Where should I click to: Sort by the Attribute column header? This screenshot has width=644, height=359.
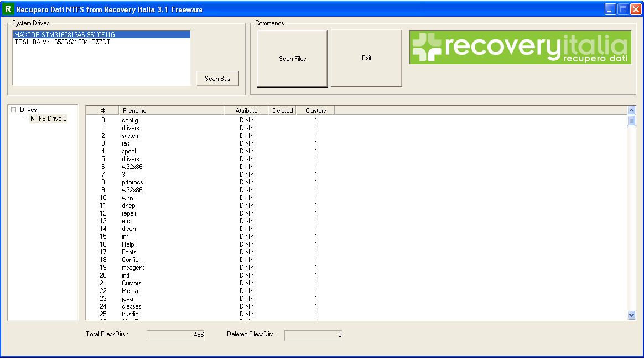(246, 111)
